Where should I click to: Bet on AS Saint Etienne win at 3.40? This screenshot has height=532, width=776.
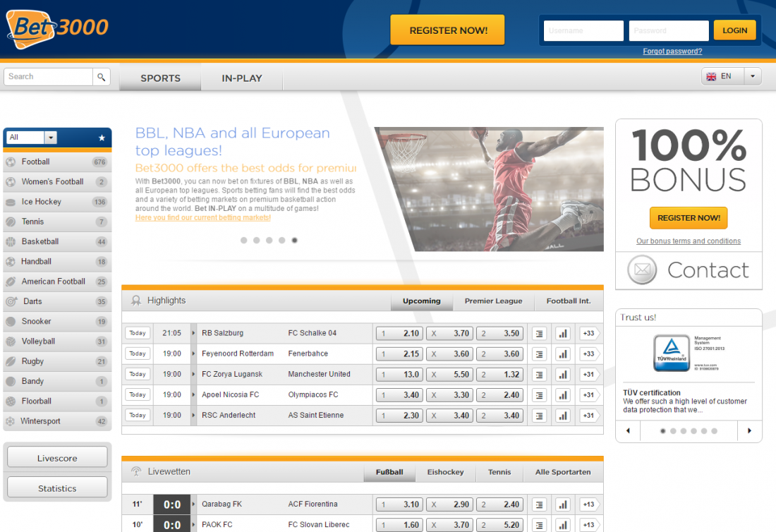[500, 416]
